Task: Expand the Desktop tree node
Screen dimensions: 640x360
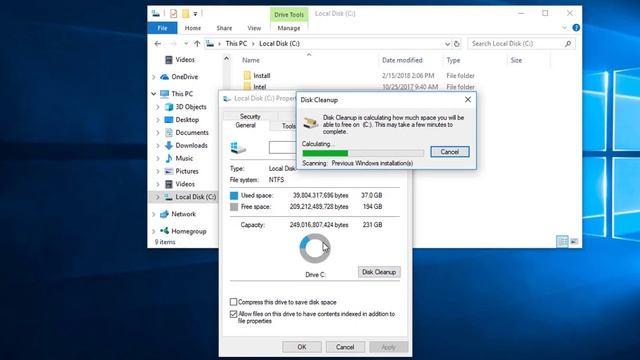Action: [x=158, y=120]
